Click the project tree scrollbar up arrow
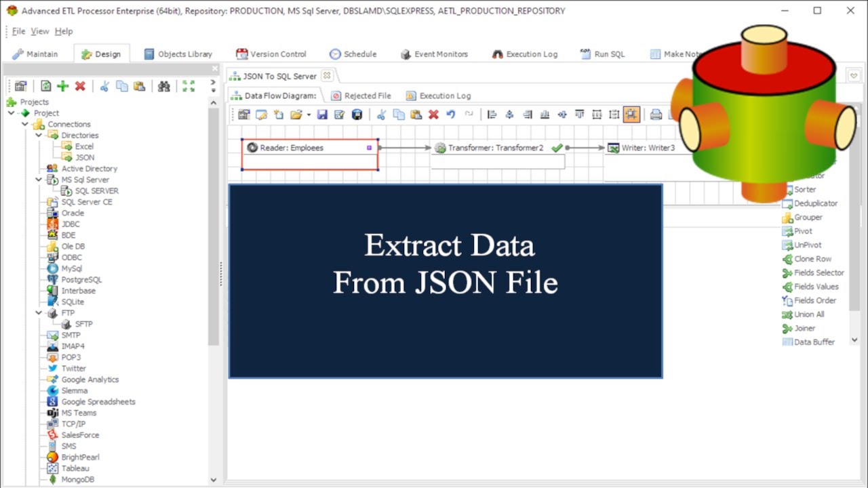 pyautogui.click(x=213, y=102)
